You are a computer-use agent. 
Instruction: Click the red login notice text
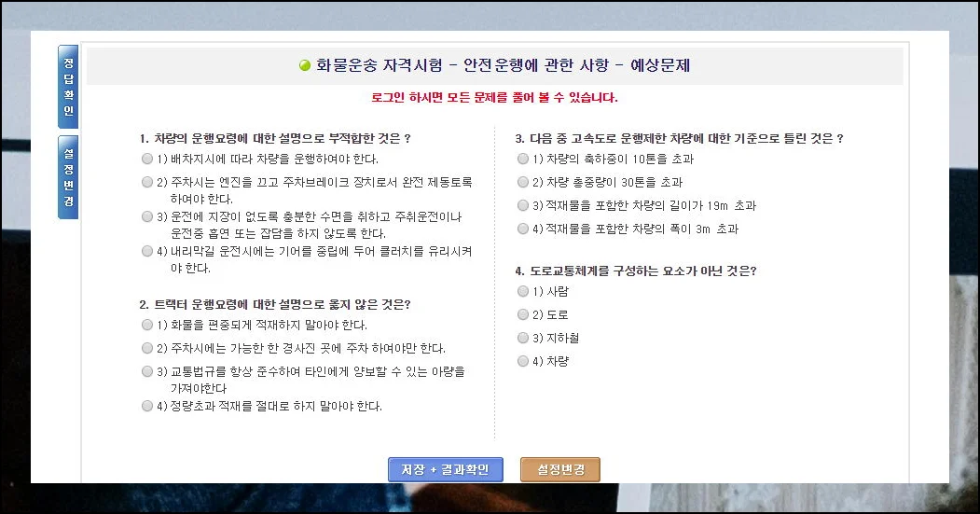(494, 98)
